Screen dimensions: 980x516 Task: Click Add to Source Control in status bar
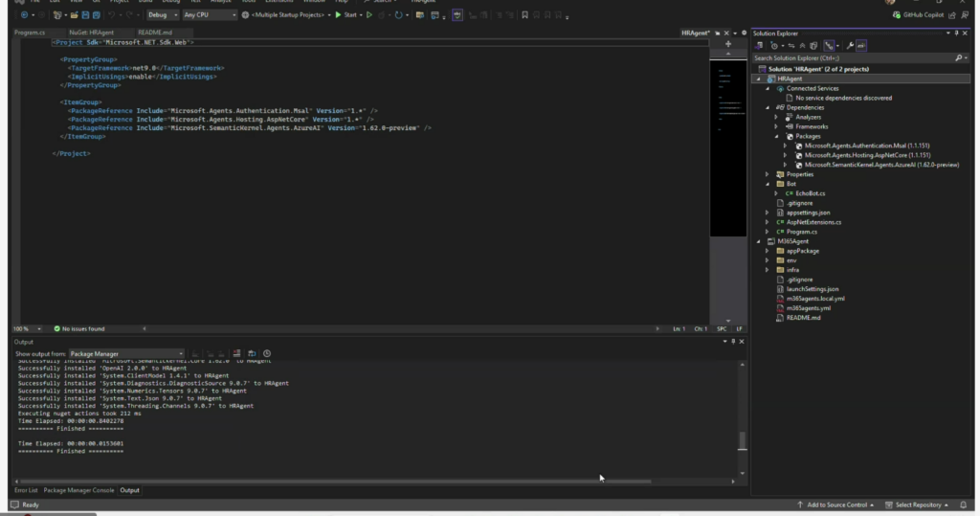(x=835, y=505)
